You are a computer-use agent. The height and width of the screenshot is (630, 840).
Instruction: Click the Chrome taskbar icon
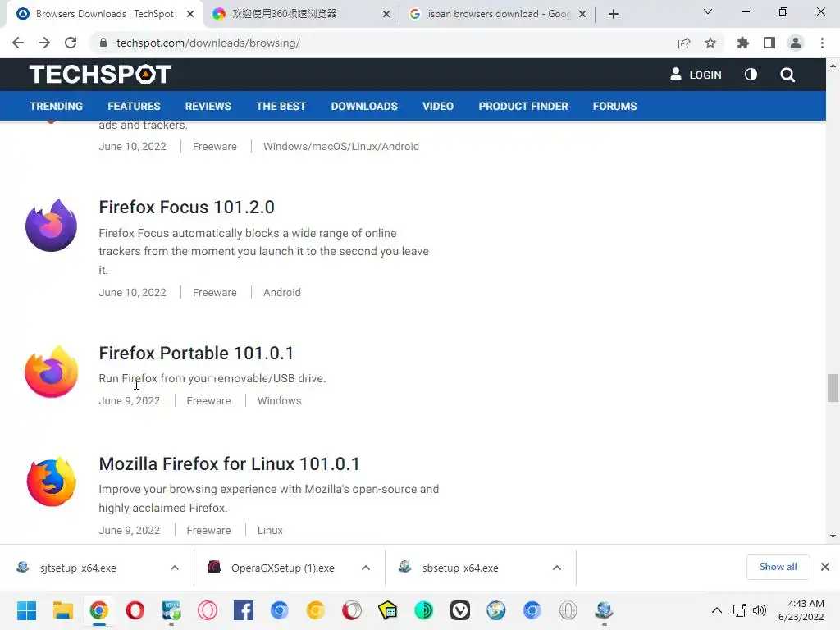pyautogui.click(x=99, y=610)
